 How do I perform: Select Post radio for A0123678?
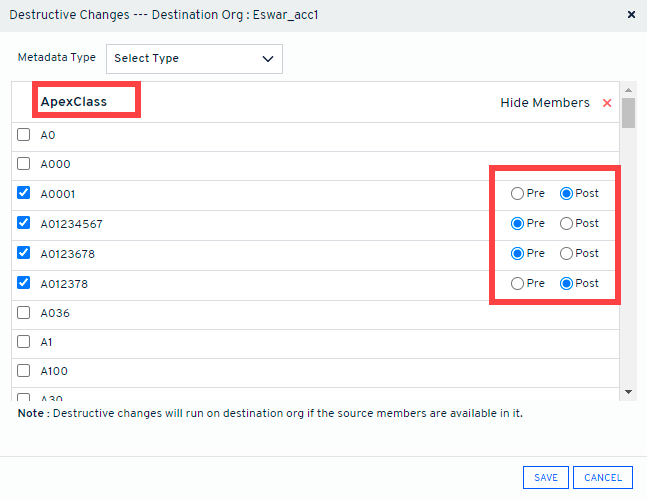(567, 254)
